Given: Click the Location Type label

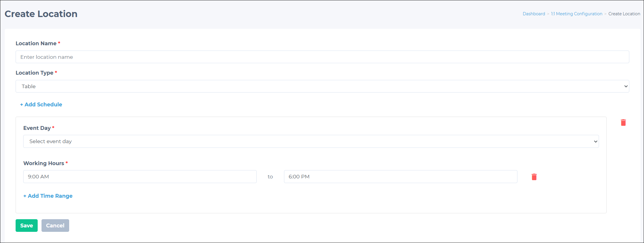Looking at the screenshot, I should (x=34, y=73).
